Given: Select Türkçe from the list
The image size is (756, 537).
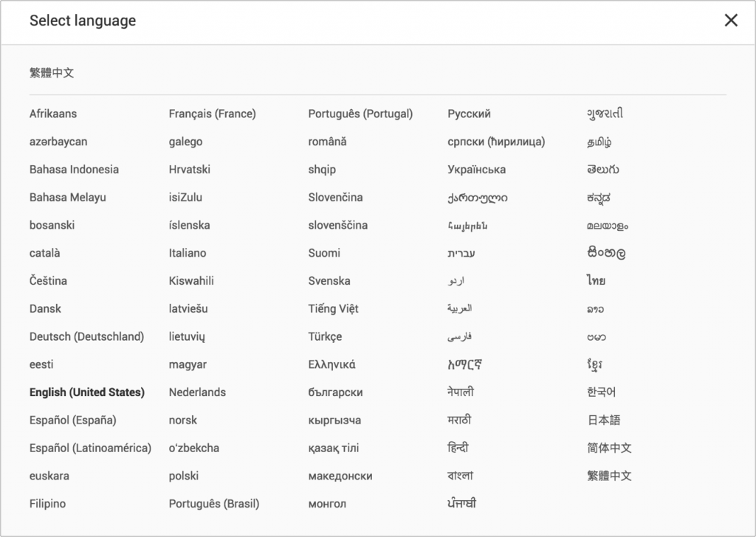Looking at the screenshot, I should 325,336.
